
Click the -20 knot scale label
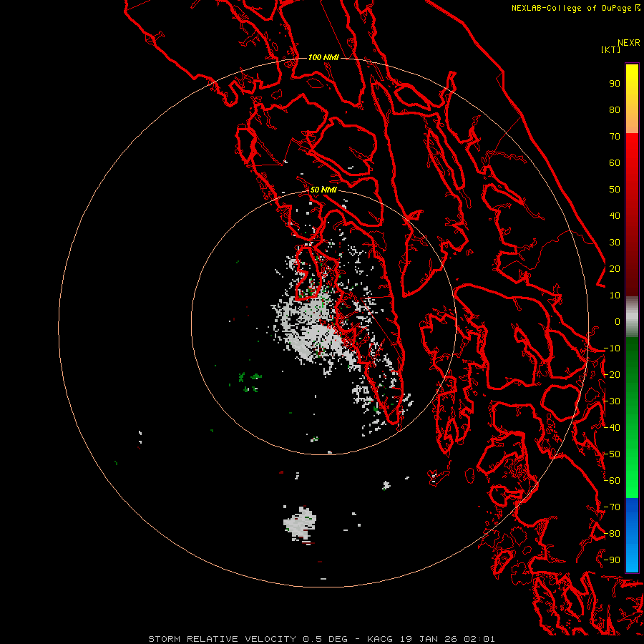[612, 375]
